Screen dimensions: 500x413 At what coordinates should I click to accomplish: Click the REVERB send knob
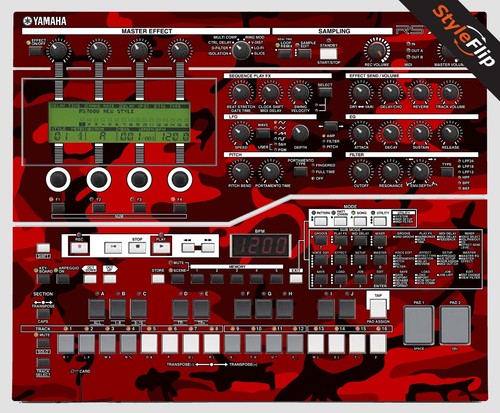(x=420, y=93)
